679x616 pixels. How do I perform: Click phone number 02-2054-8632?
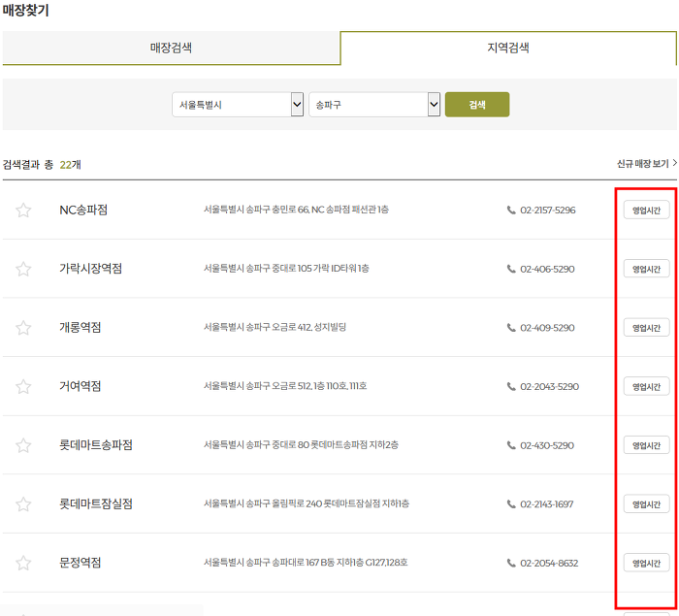pyautogui.click(x=549, y=564)
